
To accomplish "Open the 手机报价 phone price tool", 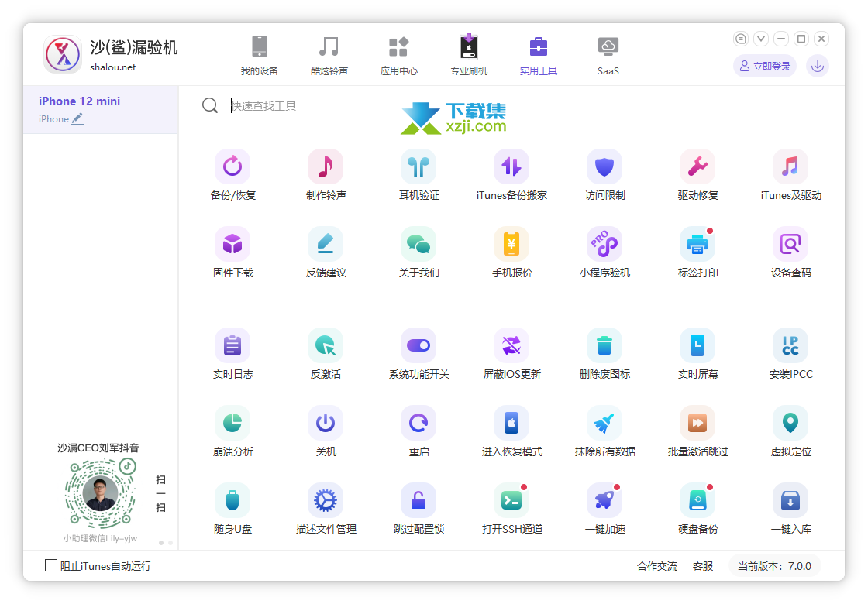I will pos(511,244).
